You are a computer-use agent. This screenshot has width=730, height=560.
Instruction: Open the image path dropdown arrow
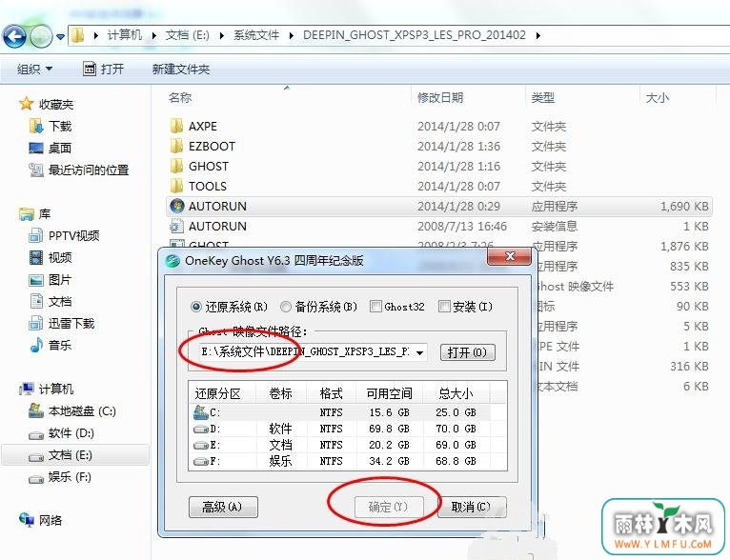(x=420, y=352)
